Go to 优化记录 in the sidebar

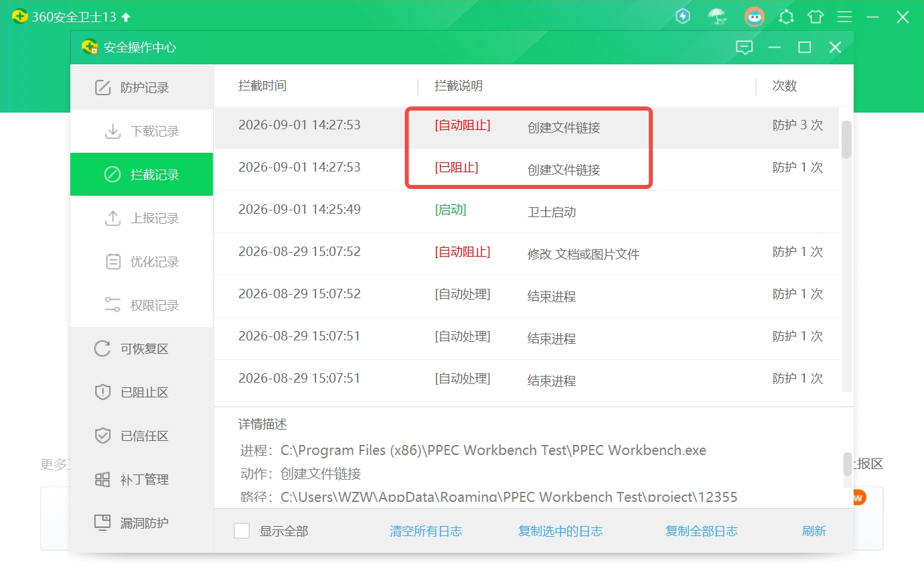pos(142,262)
